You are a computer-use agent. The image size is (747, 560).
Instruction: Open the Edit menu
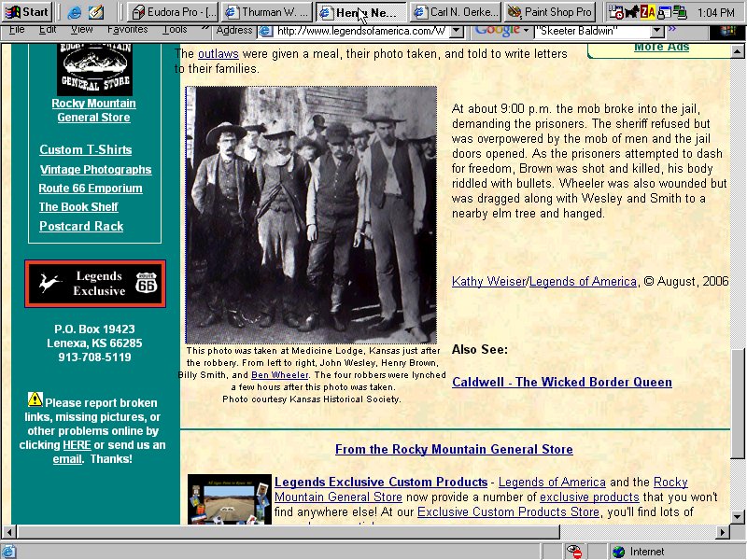click(x=48, y=30)
